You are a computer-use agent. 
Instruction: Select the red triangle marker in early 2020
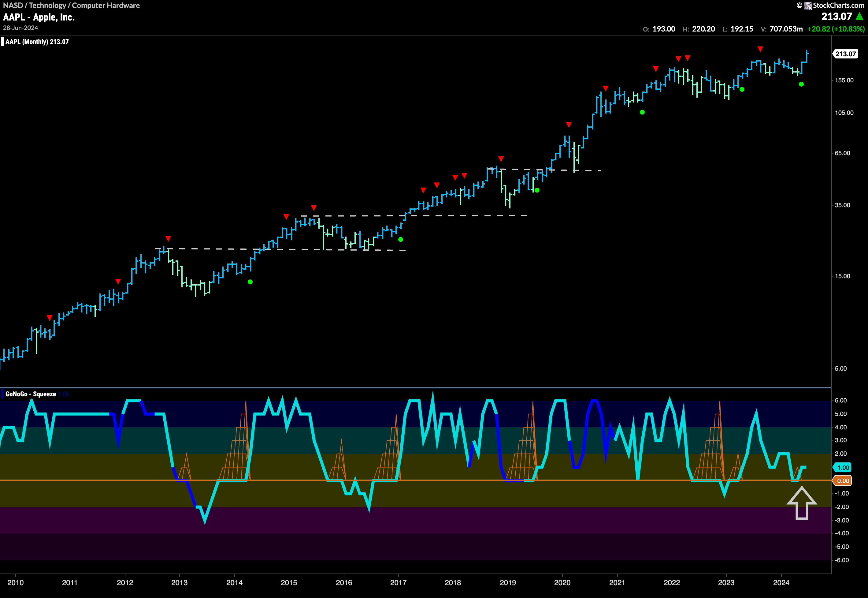click(569, 124)
